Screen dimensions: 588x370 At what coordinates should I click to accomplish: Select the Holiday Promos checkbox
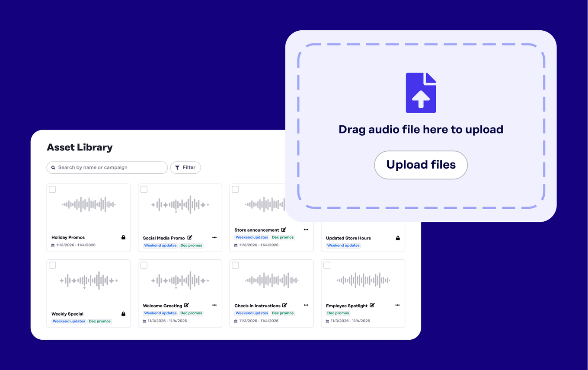point(52,189)
